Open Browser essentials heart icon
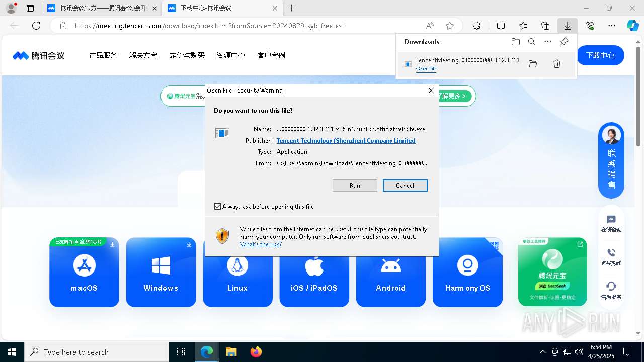644x362 pixels. pos(590,26)
